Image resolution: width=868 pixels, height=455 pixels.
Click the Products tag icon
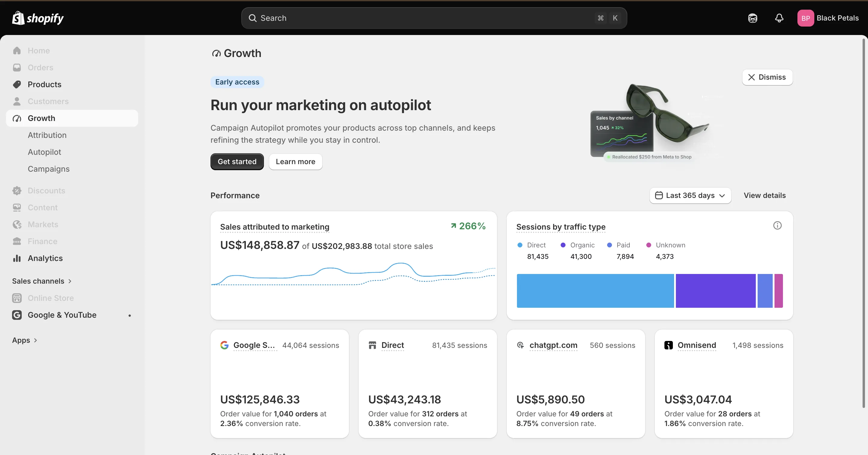tap(17, 84)
